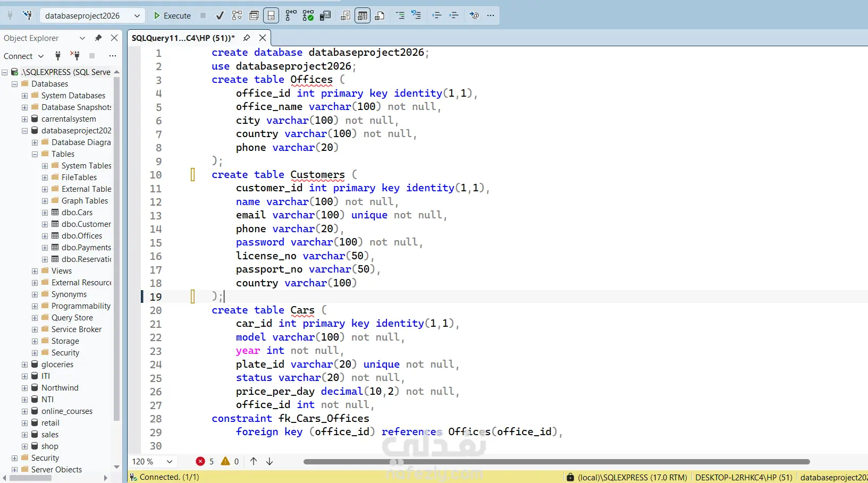Open the Connect dropdown in Object Explorer
The width and height of the screenshot is (868, 483).
coord(23,56)
